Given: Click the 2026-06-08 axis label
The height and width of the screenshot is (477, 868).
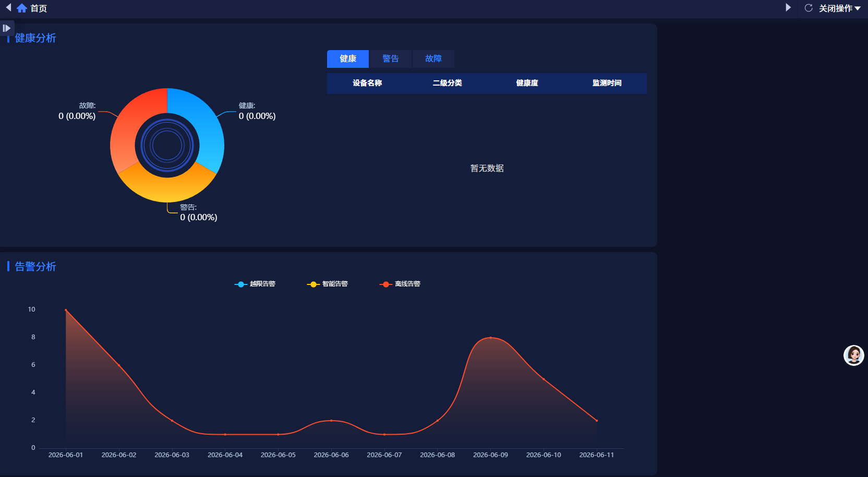Looking at the screenshot, I should (437, 455).
